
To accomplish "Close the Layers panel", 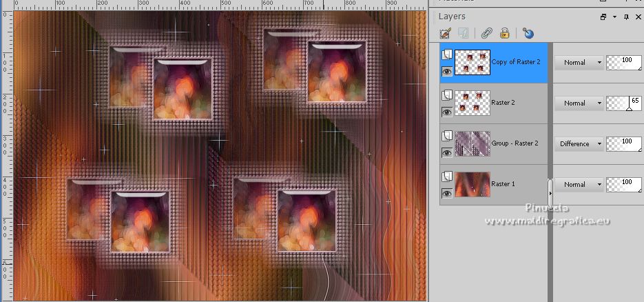I will [638, 17].
